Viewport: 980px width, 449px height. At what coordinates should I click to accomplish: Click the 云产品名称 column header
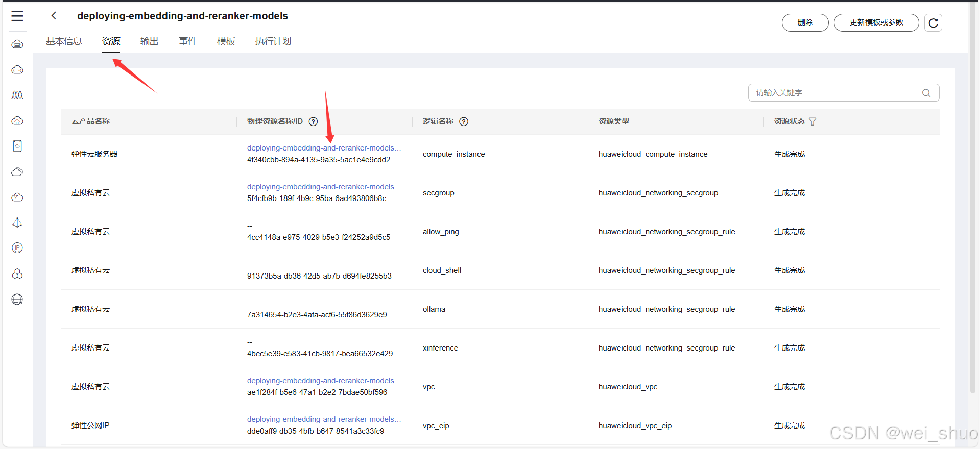click(90, 121)
